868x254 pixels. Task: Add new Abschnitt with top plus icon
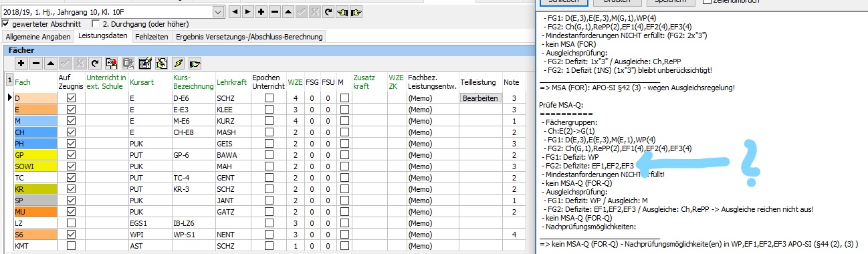261,12
